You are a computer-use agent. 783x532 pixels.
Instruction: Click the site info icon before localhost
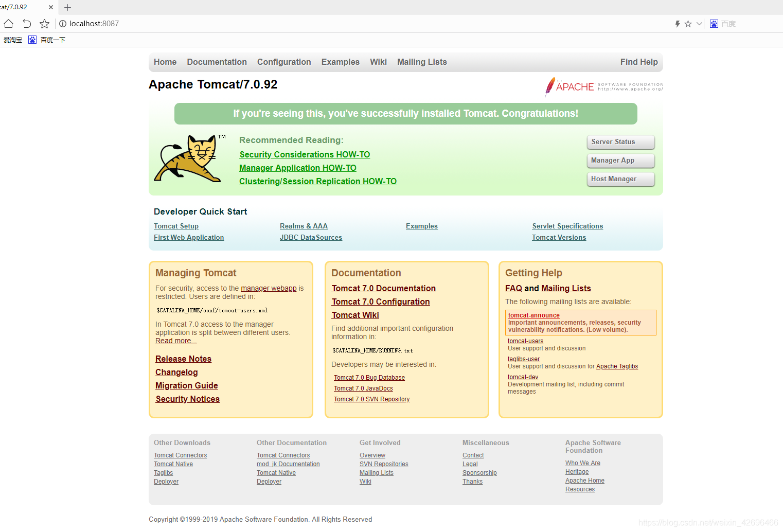63,24
